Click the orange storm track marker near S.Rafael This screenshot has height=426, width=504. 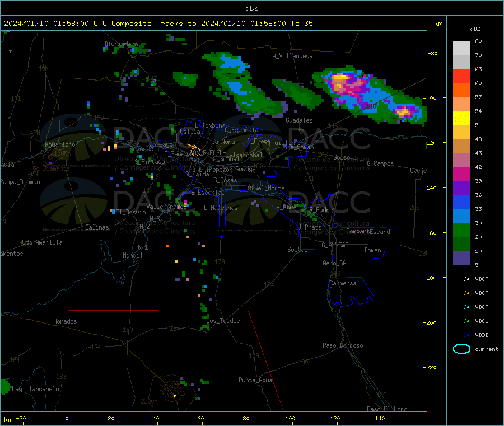coord(195,151)
